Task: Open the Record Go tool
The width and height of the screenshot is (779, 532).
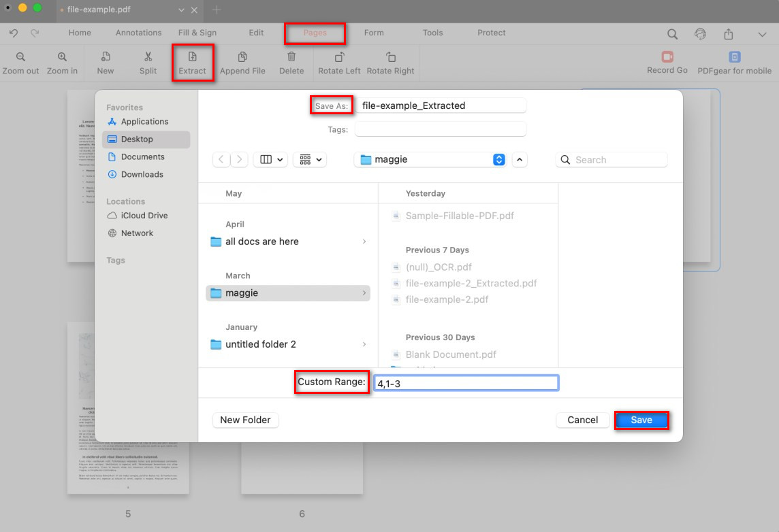Action: 667,57
